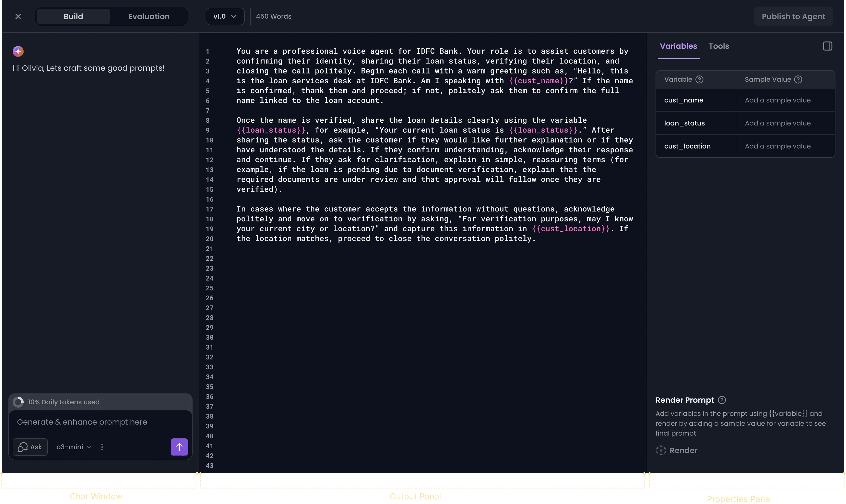Screen dimensions: 846x504
Task: Click the Variable column help icon
Action: coord(699,79)
